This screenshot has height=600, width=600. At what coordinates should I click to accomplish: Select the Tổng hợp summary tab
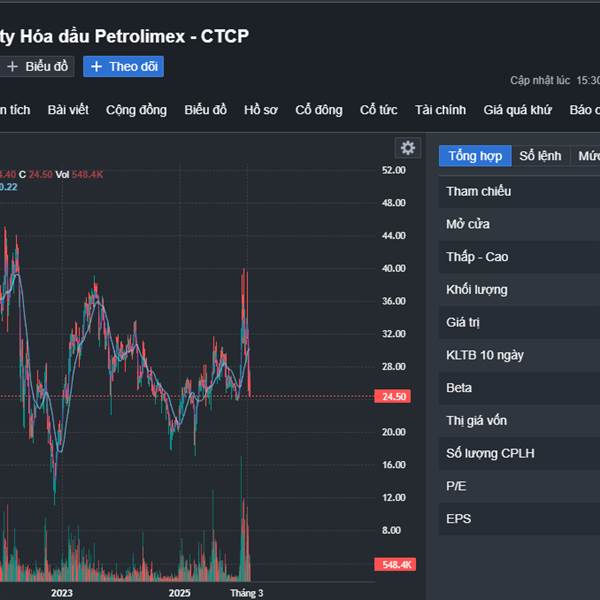tap(475, 156)
